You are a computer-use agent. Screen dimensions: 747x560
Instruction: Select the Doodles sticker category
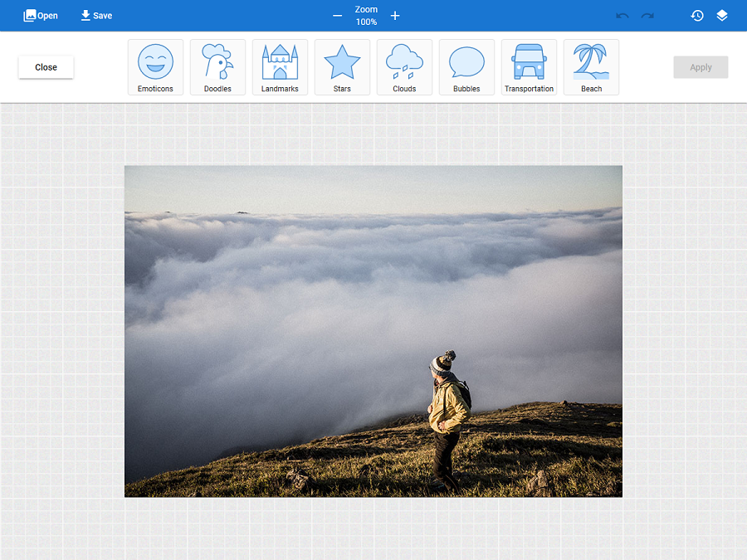[217, 67]
